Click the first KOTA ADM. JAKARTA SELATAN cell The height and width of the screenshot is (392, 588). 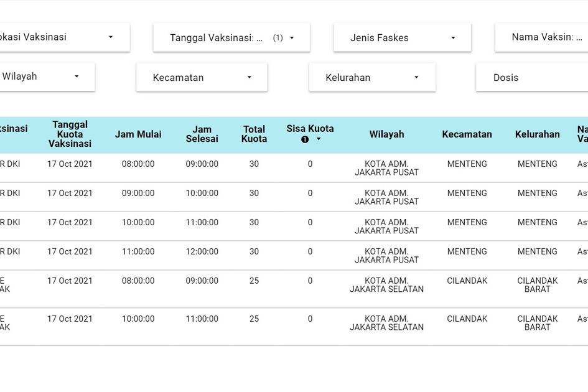(x=386, y=285)
